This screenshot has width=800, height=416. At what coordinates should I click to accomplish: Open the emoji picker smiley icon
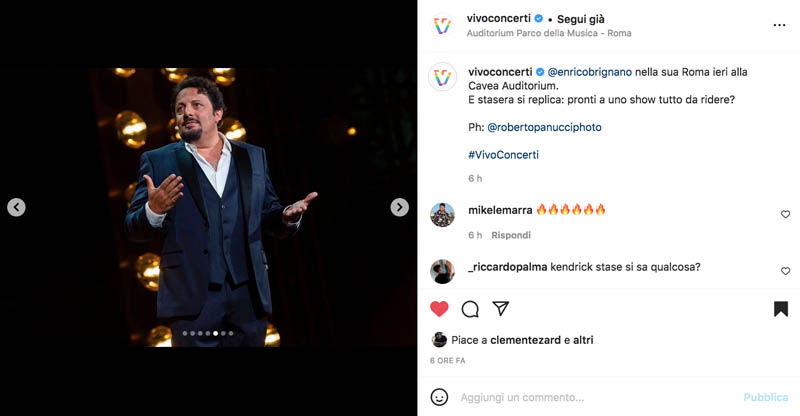[439, 397]
